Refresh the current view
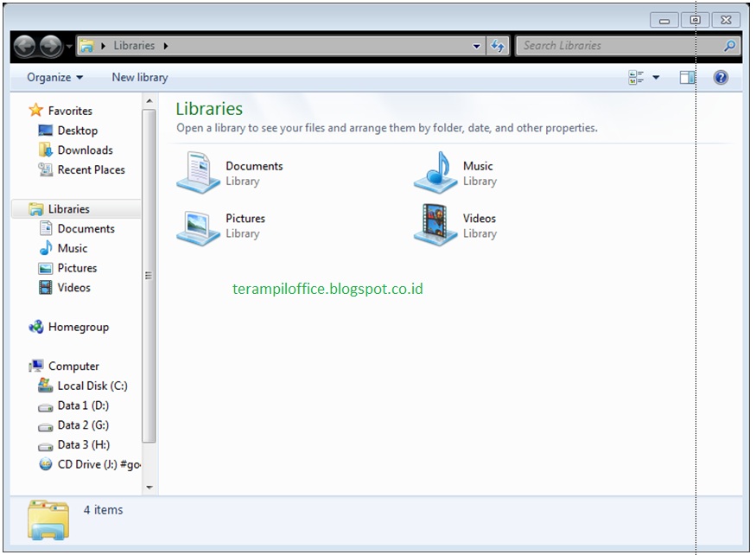The image size is (756, 555). click(x=499, y=46)
